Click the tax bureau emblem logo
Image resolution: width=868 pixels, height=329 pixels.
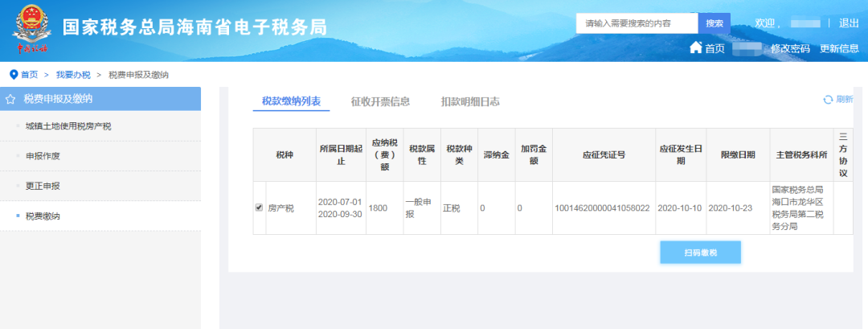tap(31, 30)
